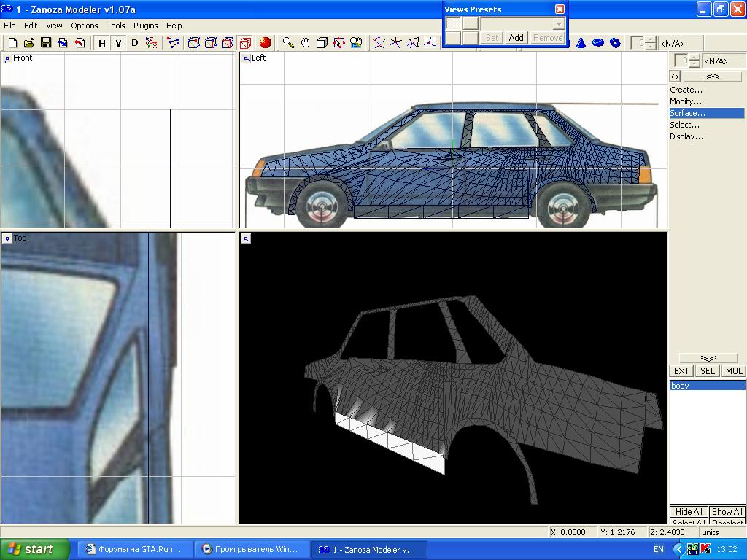The height and width of the screenshot is (560, 747).
Task: Click the Add button in Views Presets
Action: click(x=516, y=38)
